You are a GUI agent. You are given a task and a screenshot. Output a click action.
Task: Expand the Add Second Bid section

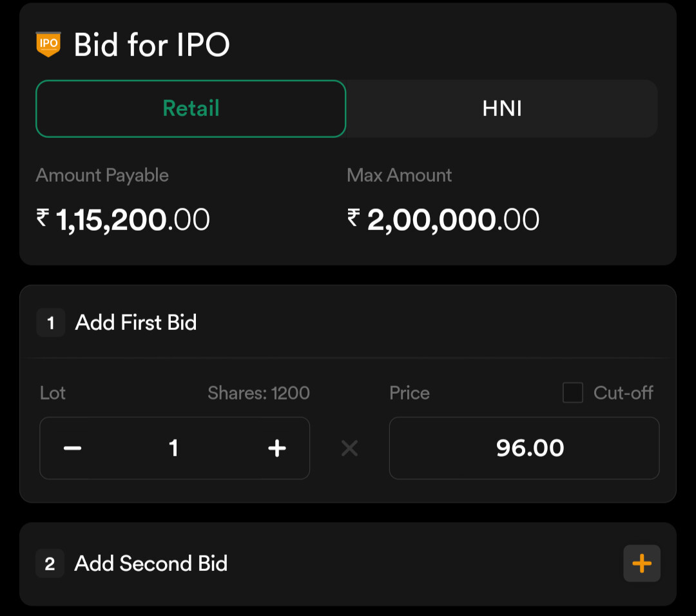348,564
